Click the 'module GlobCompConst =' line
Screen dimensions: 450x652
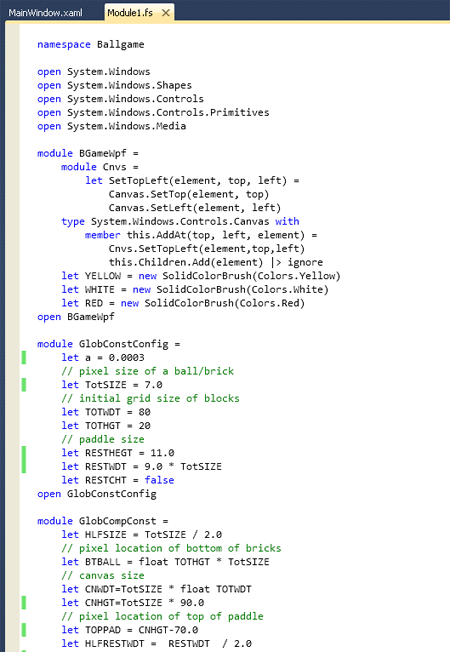click(103, 521)
